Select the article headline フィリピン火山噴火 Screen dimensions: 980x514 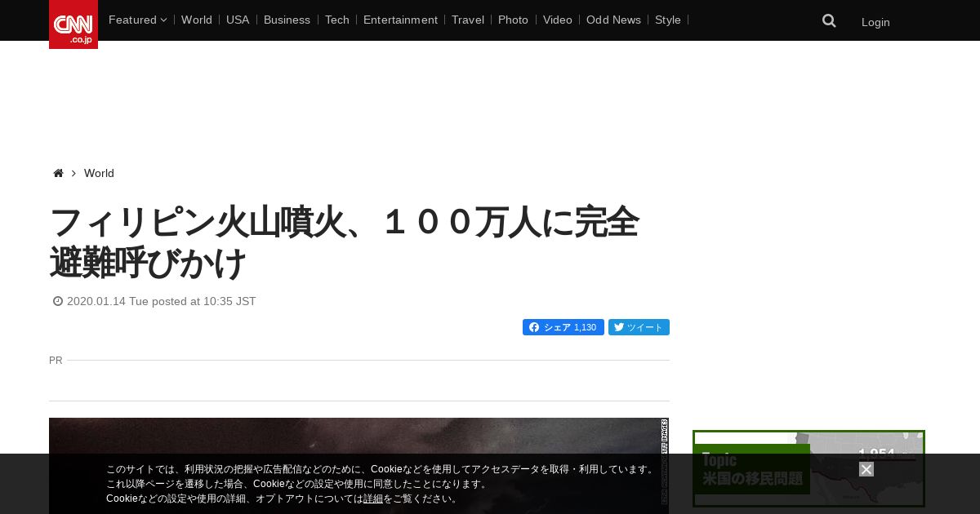click(344, 243)
